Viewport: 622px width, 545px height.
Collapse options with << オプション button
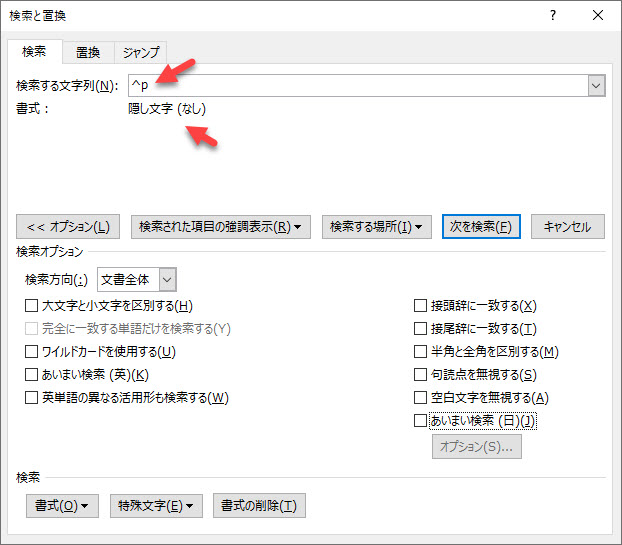click(x=69, y=227)
